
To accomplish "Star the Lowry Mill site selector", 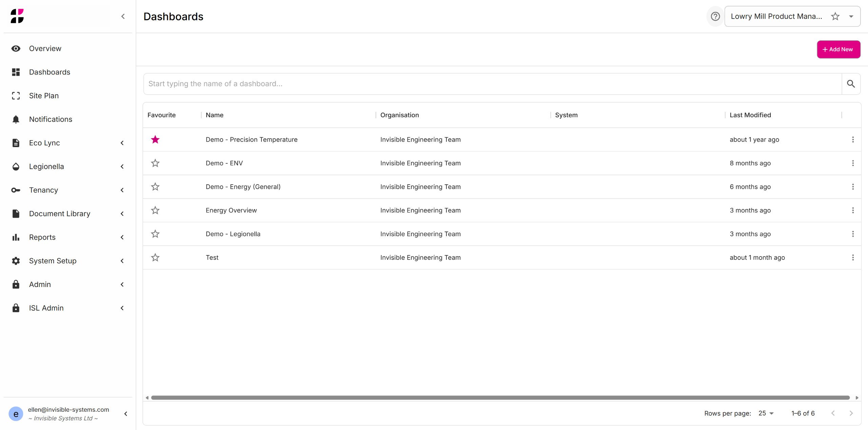I will pos(835,16).
